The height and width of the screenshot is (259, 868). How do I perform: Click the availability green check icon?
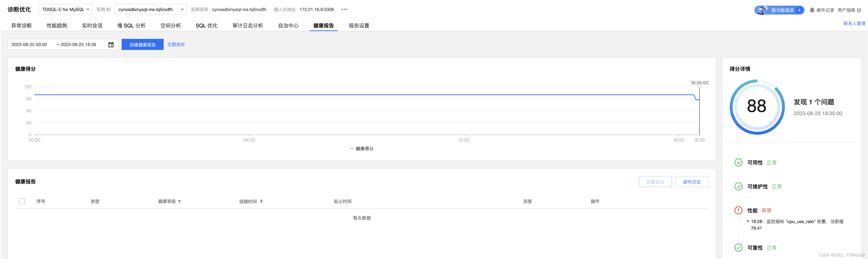738,163
